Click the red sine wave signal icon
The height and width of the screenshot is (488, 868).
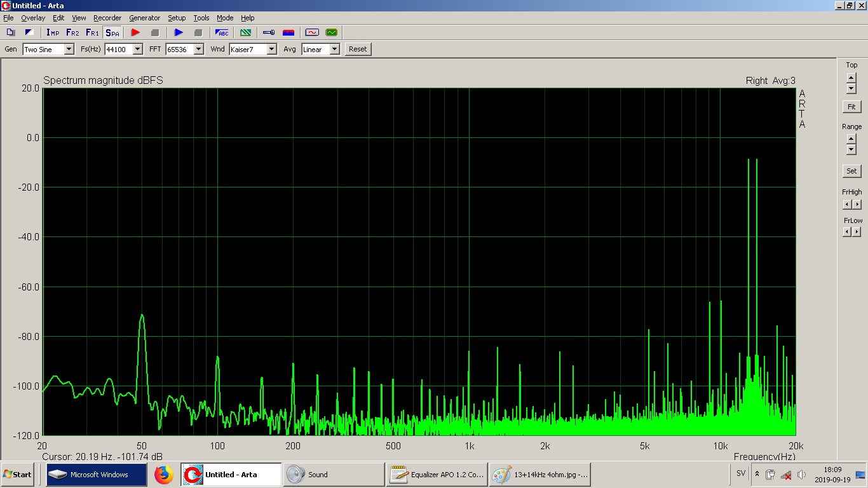click(312, 32)
